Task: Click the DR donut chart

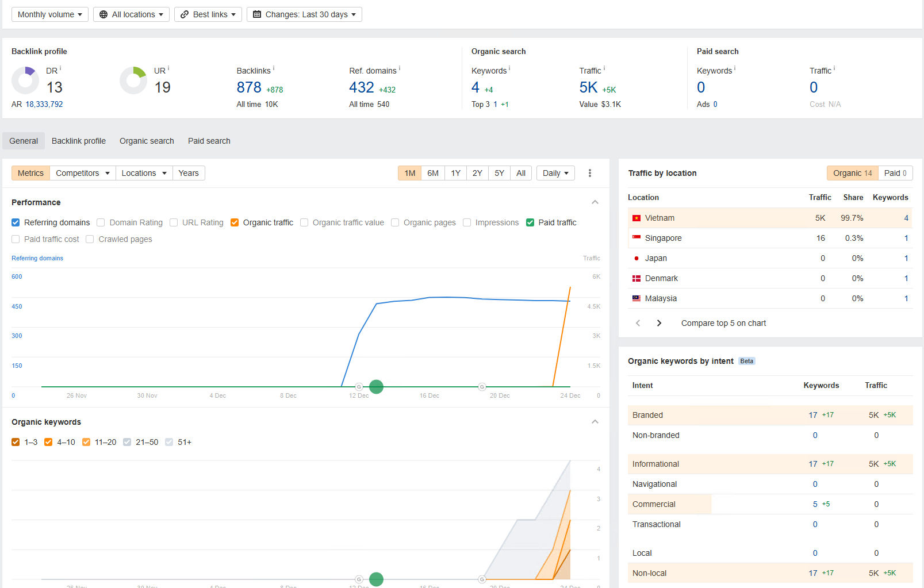Action: click(x=25, y=80)
